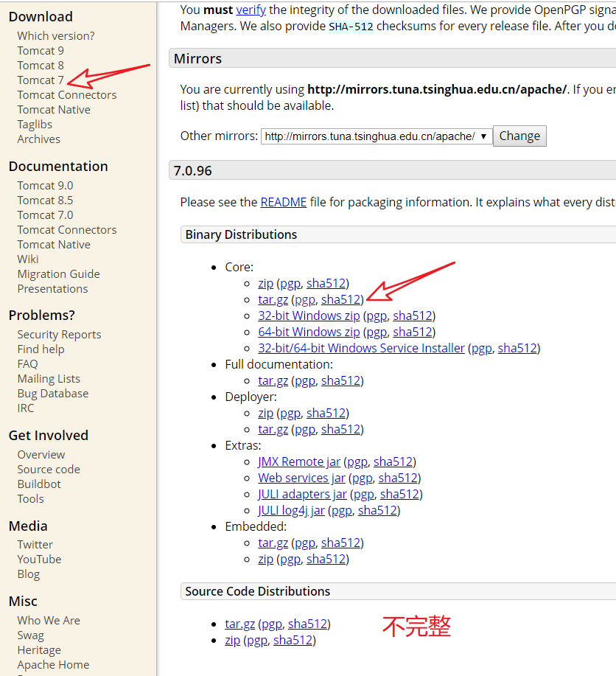Open the Wiki link
This screenshot has height=676, width=616.
coord(28,259)
